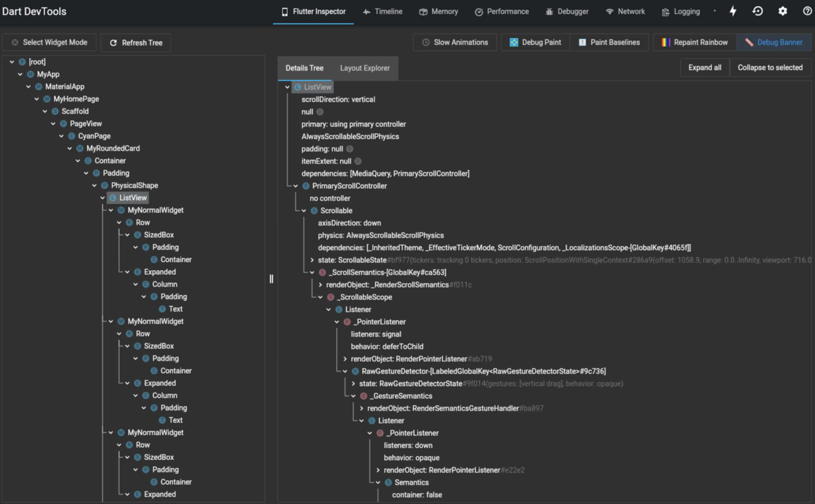Open the settings gear icon
The image size is (815, 504).
tap(782, 11)
